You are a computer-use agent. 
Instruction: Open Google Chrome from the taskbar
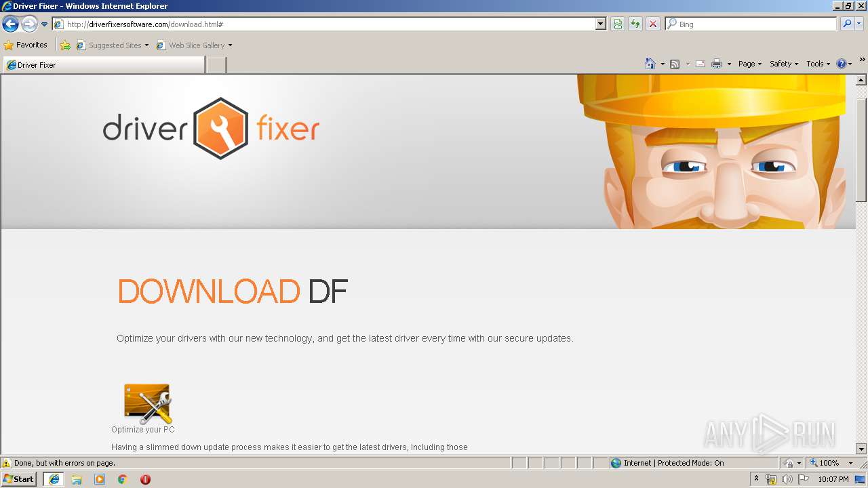click(123, 479)
